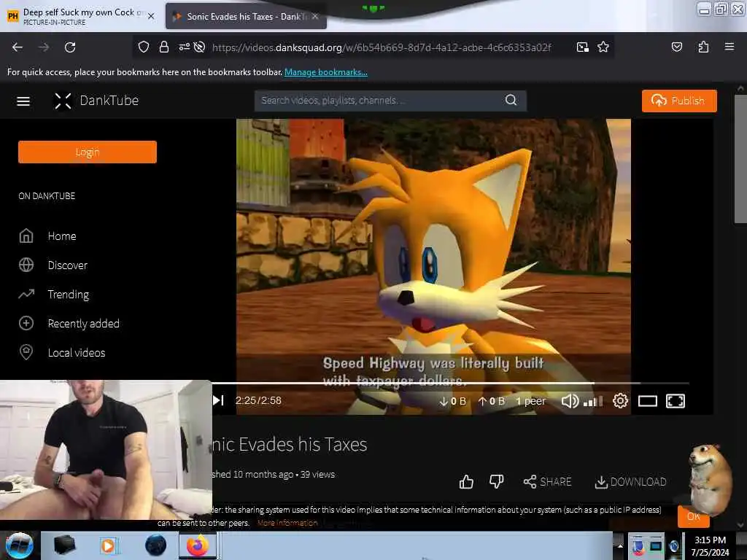The height and width of the screenshot is (560, 747).
Task: Click the SHARE button
Action: click(547, 482)
